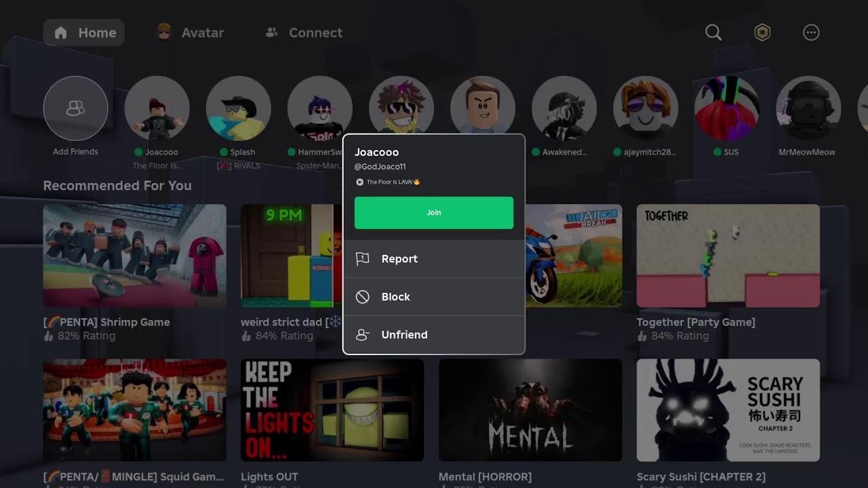
Task: Open the Mental HORROR game thumbnail
Action: [530, 410]
